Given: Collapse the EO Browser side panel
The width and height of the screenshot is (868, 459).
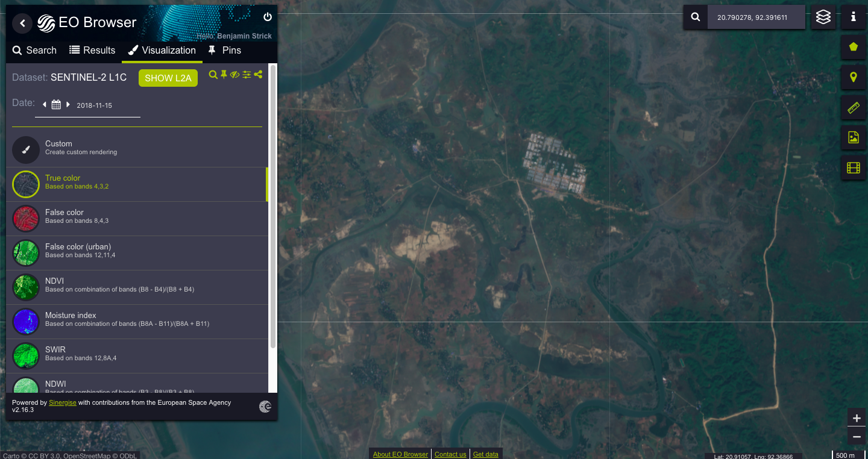Looking at the screenshot, I should (22, 23).
